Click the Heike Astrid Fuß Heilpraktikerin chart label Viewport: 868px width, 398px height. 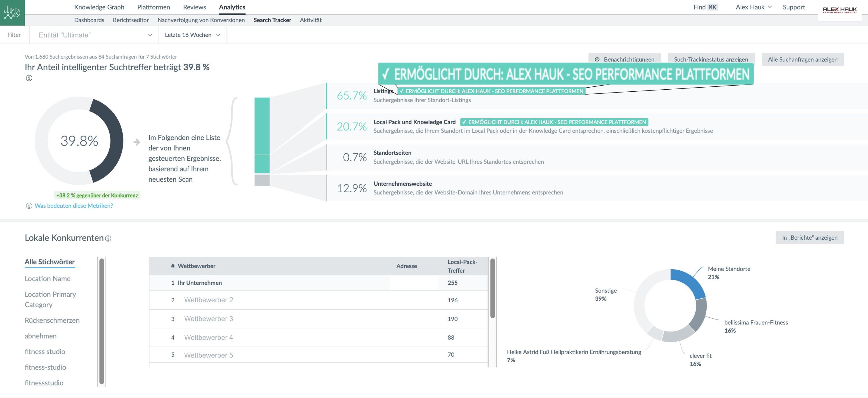coord(574,356)
